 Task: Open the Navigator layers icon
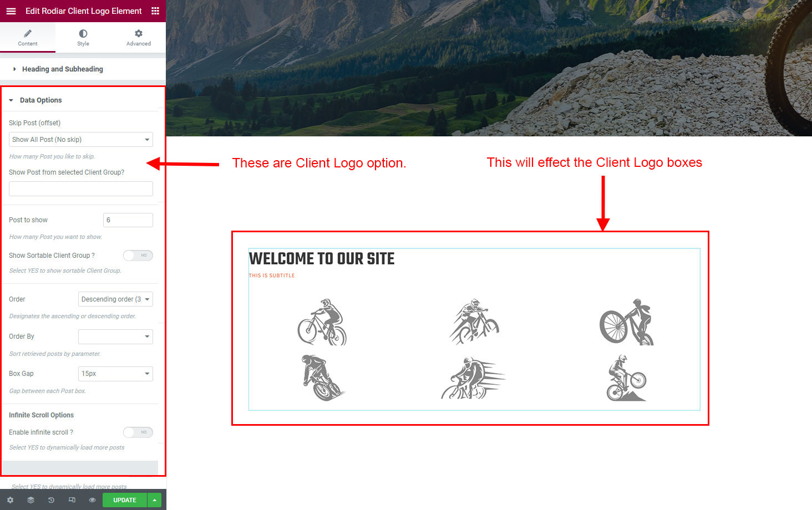click(31, 500)
